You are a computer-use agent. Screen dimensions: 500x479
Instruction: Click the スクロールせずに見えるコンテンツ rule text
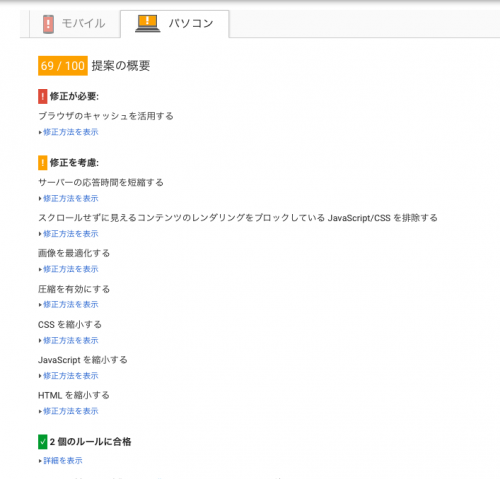point(238,218)
